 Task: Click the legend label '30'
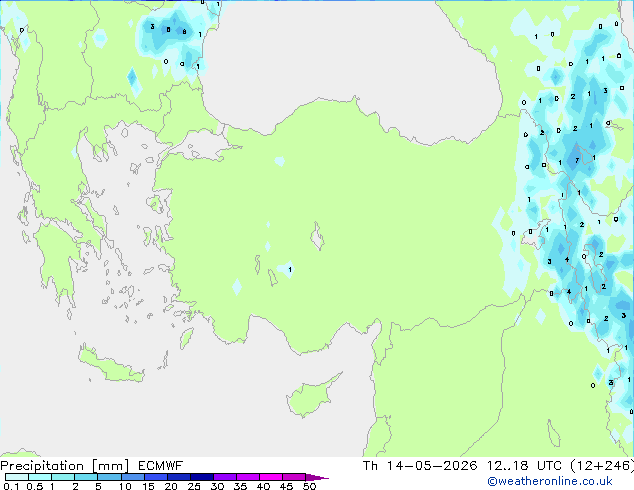pos(217,486)
